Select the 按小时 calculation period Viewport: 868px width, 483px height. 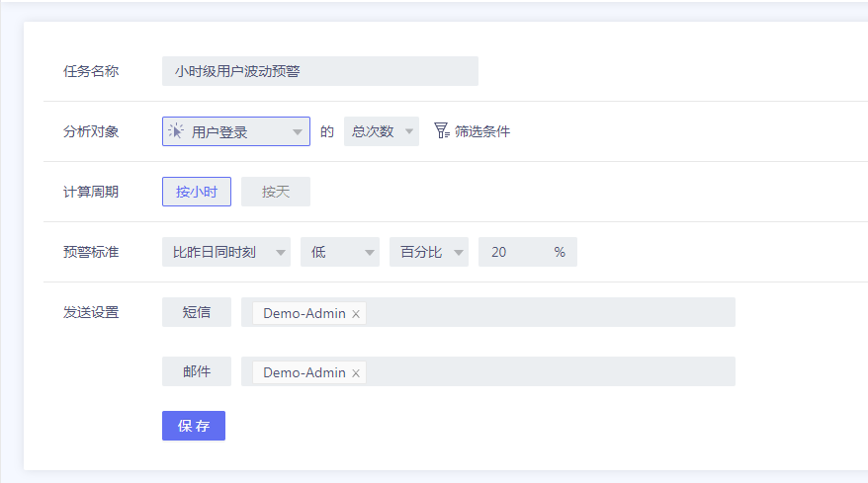tap(197, 192)
